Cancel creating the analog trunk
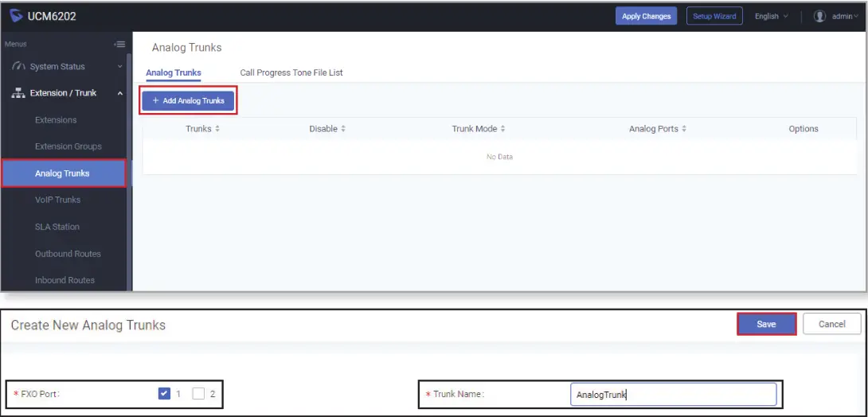The height and width of the screenshot is (417, 868). 831,324
